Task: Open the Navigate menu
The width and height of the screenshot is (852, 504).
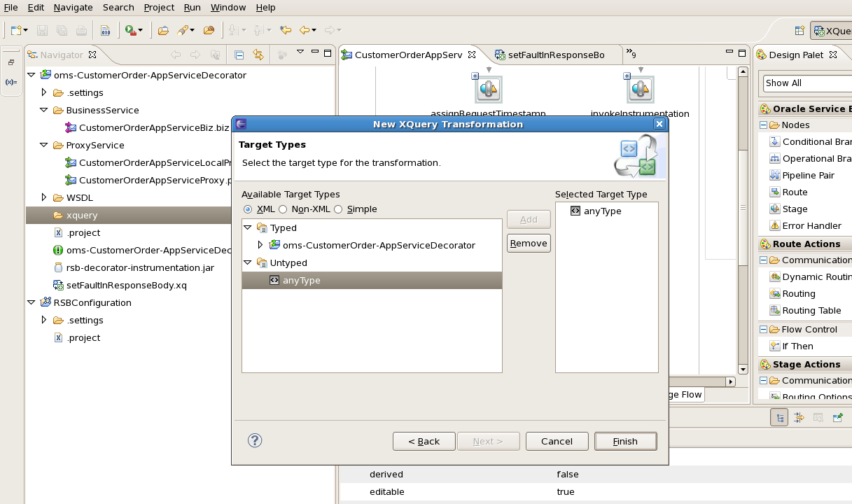Action: [x=73, y=7]
